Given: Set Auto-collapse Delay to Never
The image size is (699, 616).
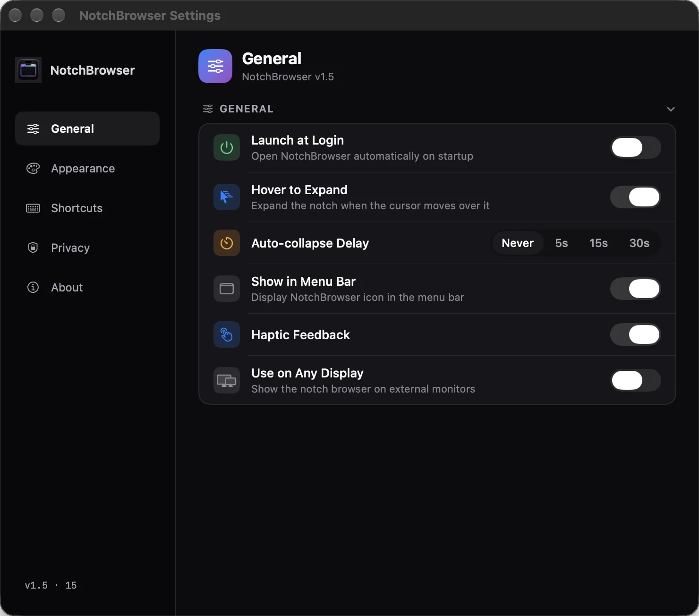Looking at the screenshot, I should [x=518, y=243].
